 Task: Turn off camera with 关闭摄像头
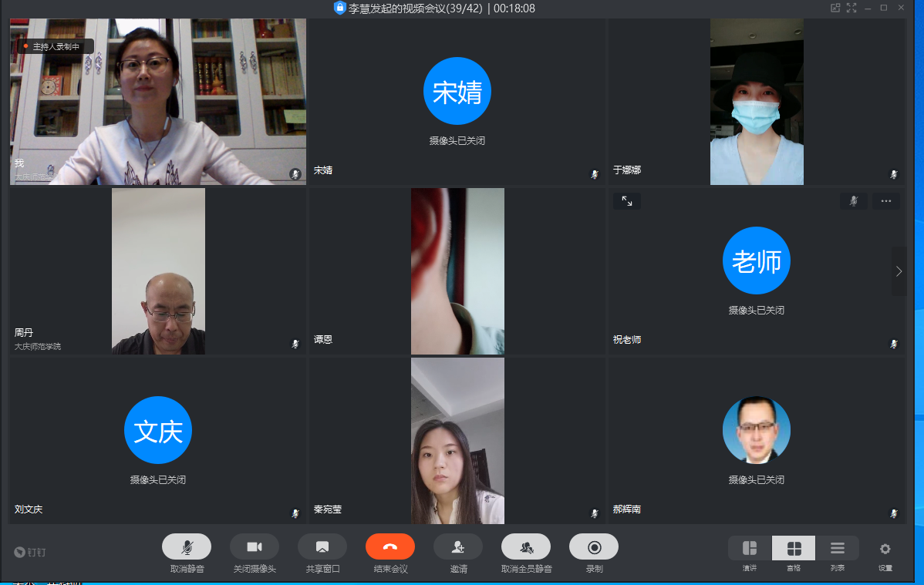coord(255,546)
